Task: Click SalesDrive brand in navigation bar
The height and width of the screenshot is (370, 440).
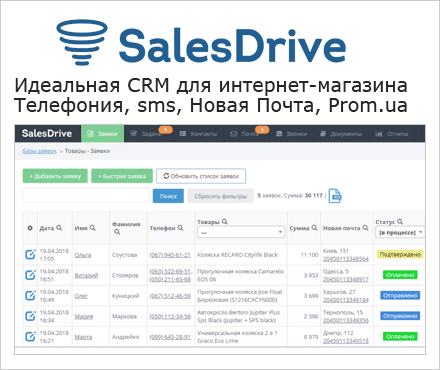Action: (47, 133)
